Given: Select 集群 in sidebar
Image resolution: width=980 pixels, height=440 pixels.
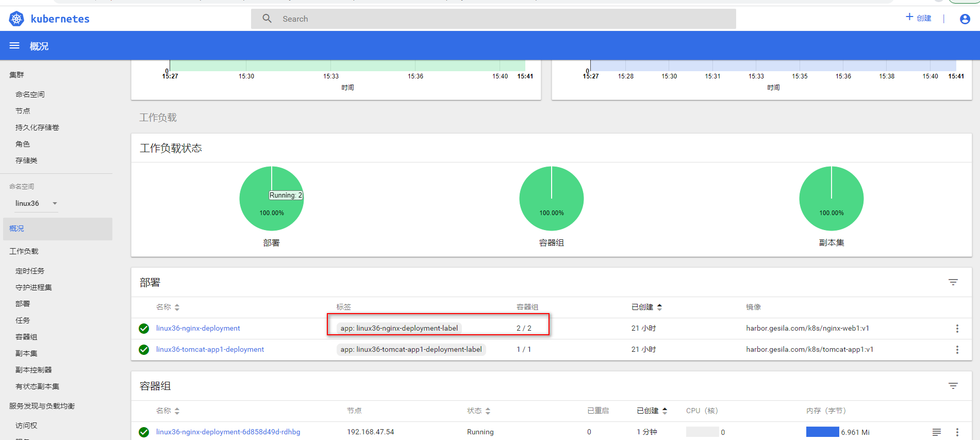Looking at the screenshot, I should 16,75.
